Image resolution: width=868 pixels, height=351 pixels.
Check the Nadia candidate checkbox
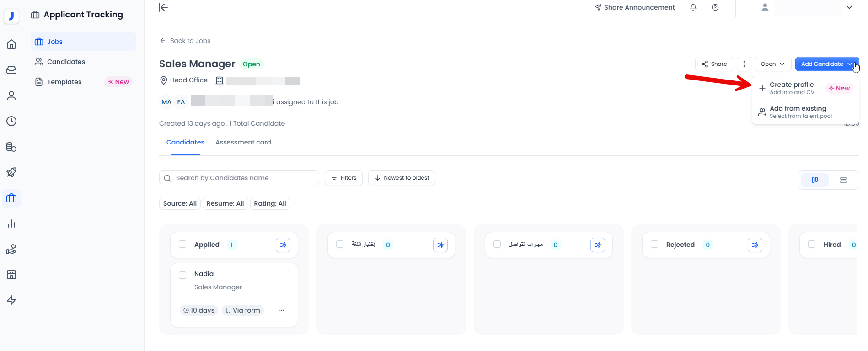(182, 275)
